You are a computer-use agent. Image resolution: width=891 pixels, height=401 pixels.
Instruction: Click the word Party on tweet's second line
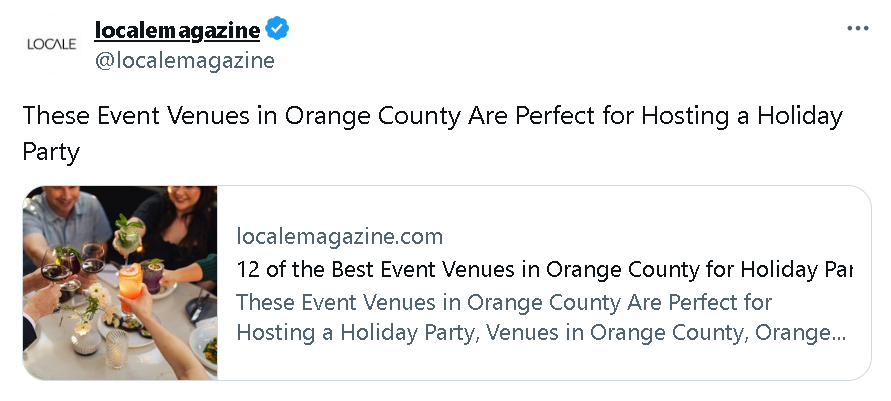click(50, 151)
